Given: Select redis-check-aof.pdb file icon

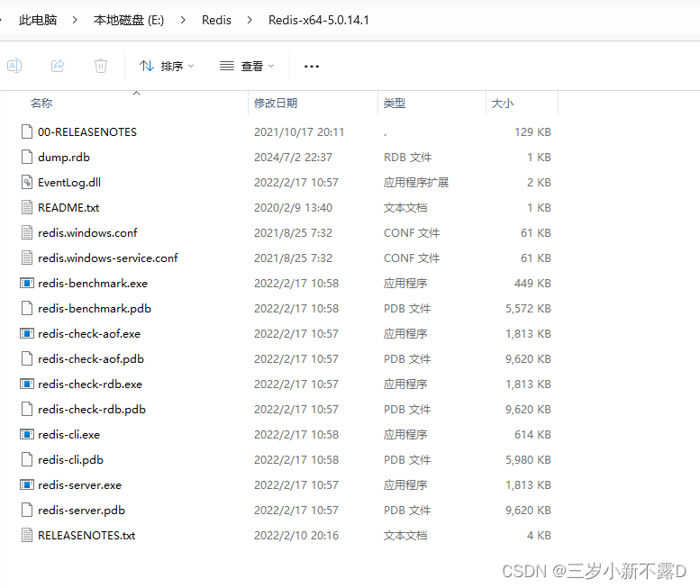Looking at the screenshot, I should 27,358.
